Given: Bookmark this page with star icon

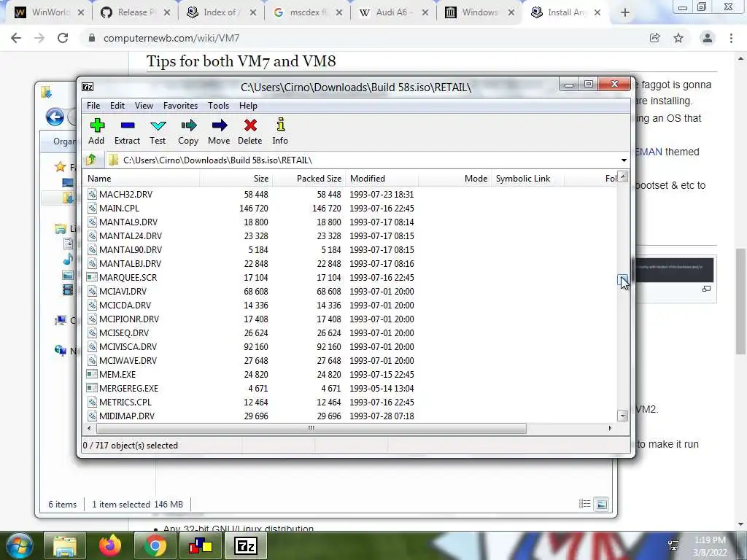Looking at the screenshot, I should [x=678, y=38].
